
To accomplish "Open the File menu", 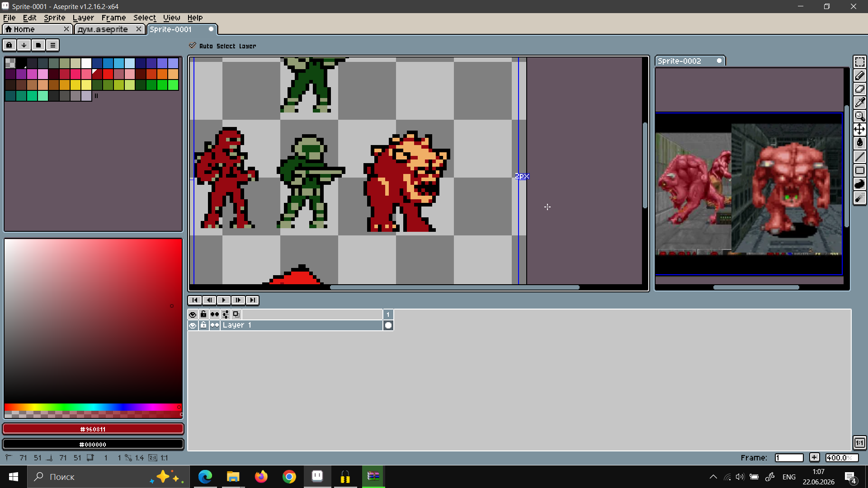I will coord(9,18).
